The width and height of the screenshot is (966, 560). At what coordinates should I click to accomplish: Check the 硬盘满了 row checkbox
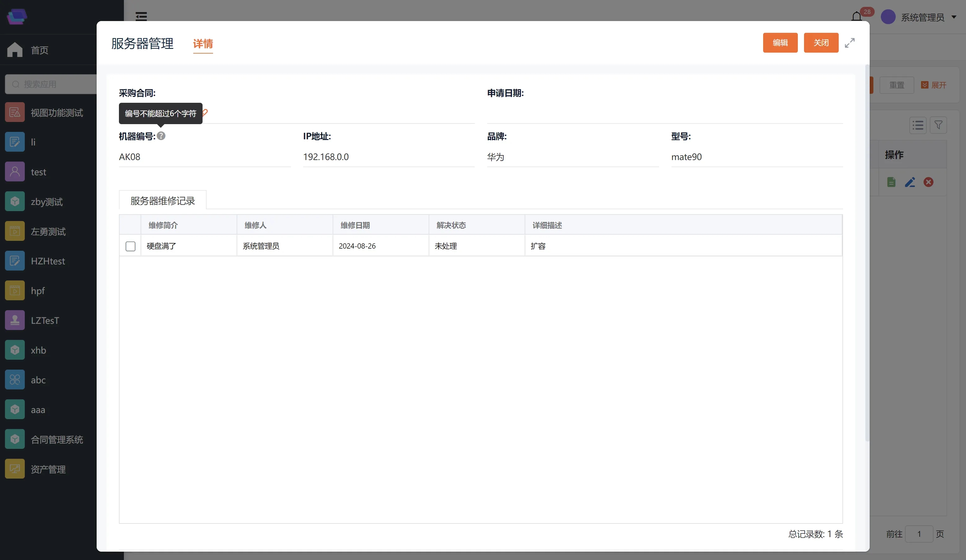point(130,246)
